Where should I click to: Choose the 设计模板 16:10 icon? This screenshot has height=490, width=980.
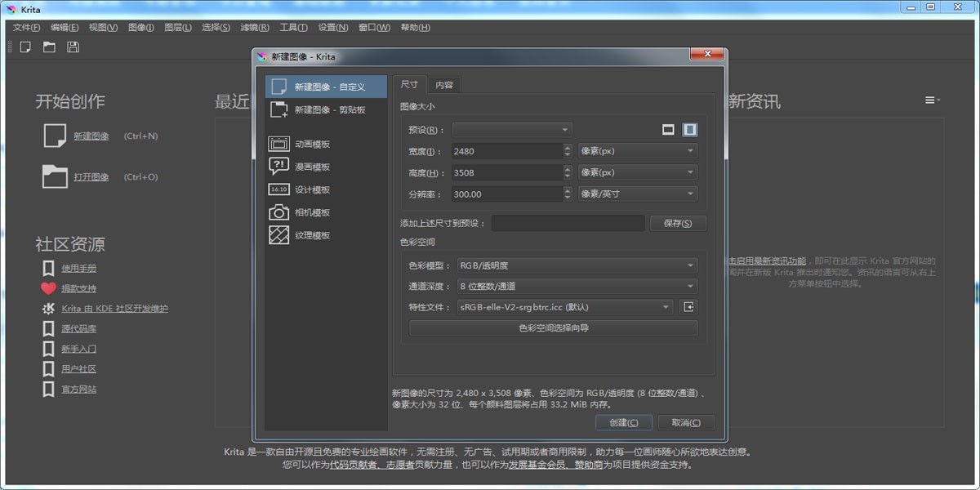click(x=278, y=189)
